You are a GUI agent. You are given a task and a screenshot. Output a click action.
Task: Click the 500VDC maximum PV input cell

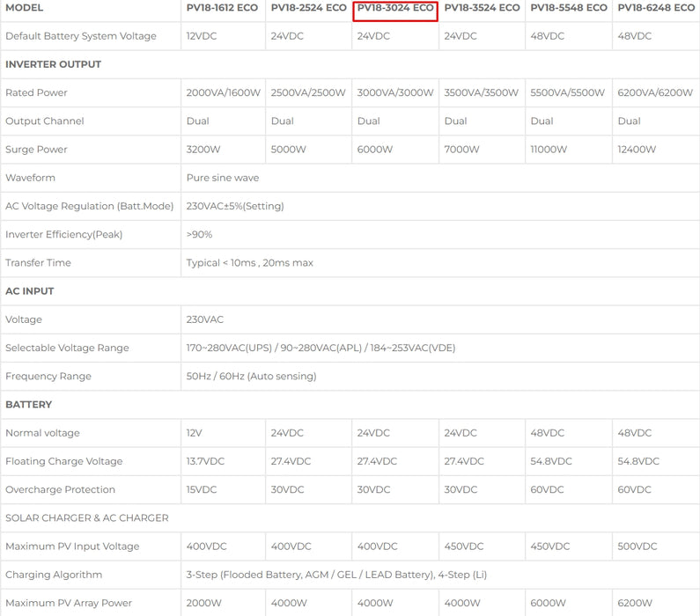pyautogui.click(x=637, y=546)
